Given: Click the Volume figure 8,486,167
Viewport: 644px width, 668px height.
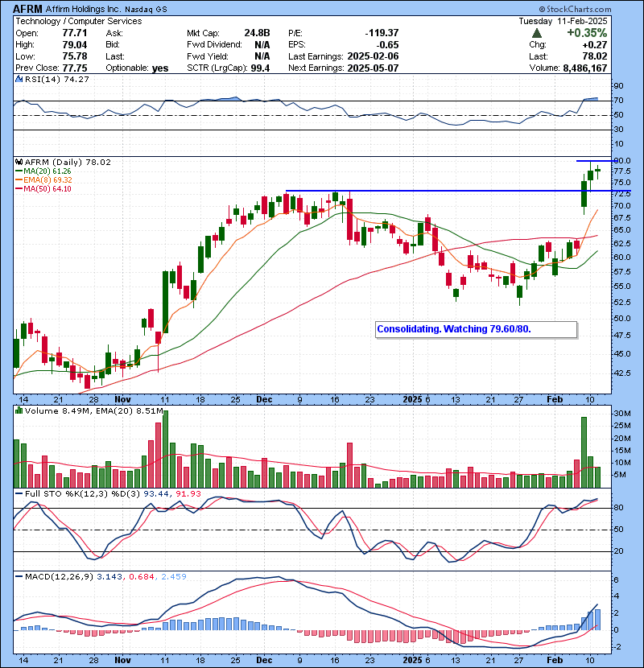Looking at the screenshot, I should 584,68.
